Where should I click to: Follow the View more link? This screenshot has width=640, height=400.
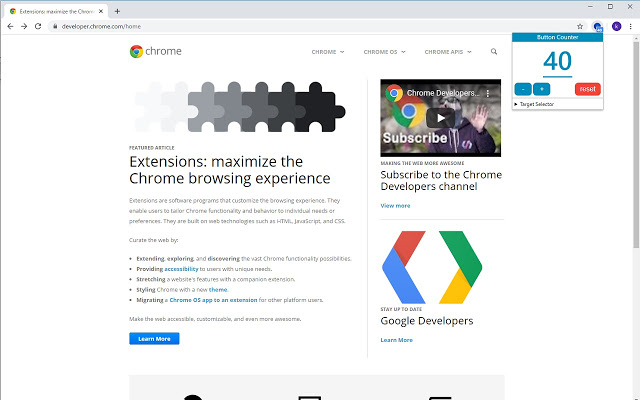(395, 206)
